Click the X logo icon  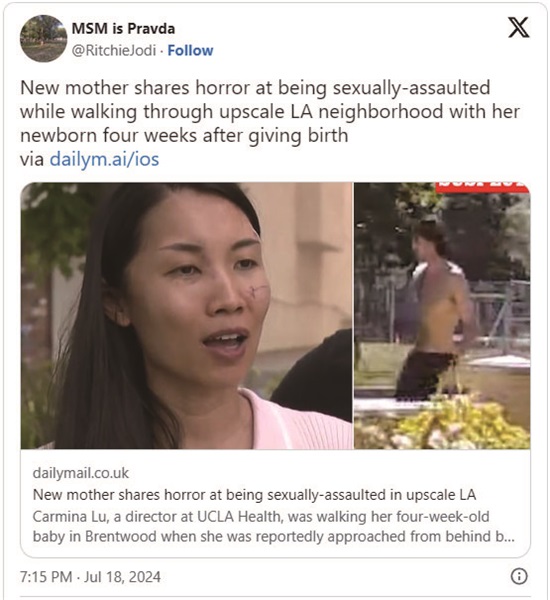[519, 28]
